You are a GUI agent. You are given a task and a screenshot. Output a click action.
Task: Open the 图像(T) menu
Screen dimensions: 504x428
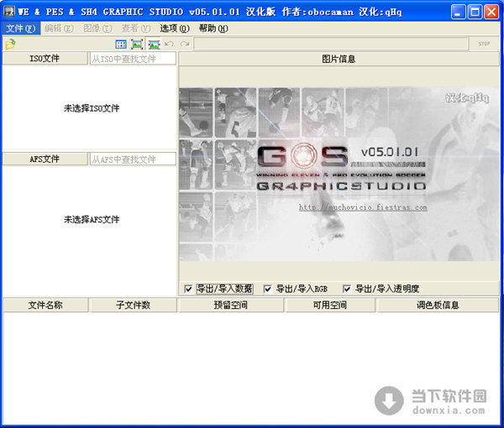click(97, 29)
